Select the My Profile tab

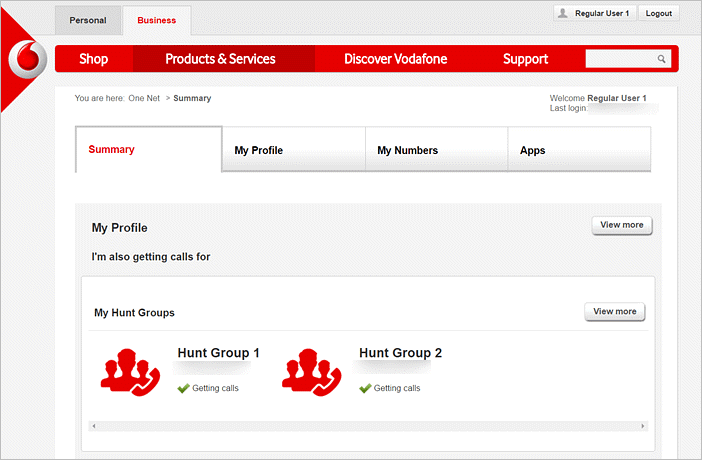(259, 151)
